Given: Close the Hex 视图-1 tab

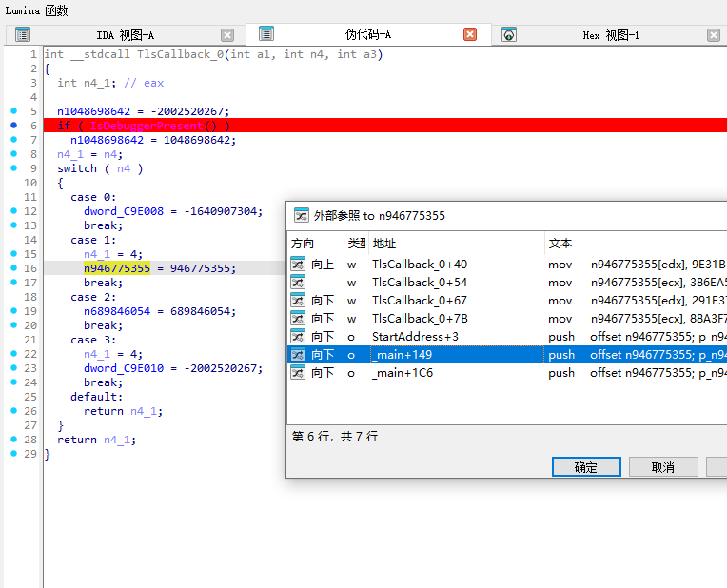Looking at the screenshot, I should tap(714, 35).
